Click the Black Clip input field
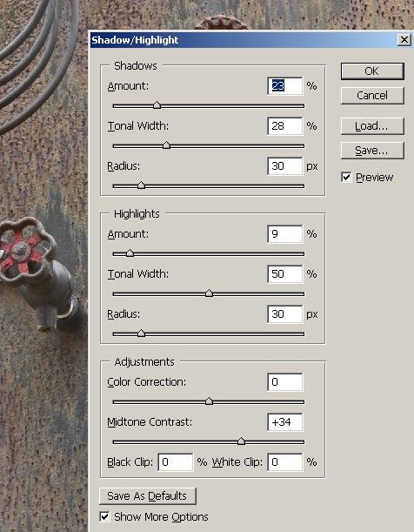Image resolution: width=414 pixels, height=532 pixels. 176,462
